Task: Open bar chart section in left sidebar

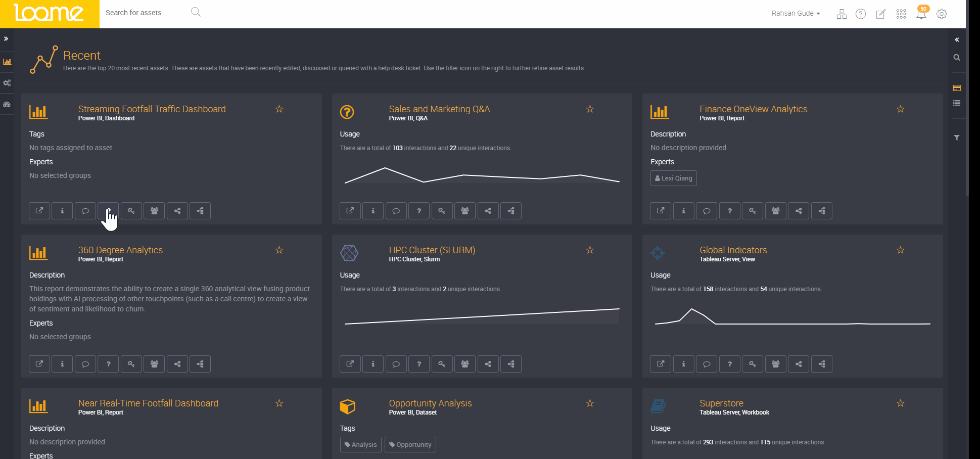Action: [x=7, y=62]
